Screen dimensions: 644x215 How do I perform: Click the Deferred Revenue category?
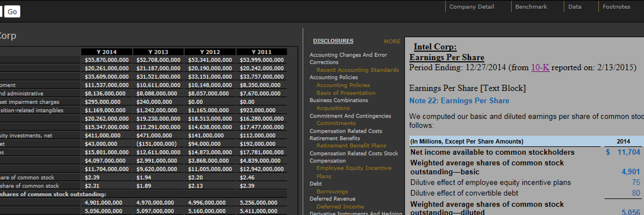[332, 199]
